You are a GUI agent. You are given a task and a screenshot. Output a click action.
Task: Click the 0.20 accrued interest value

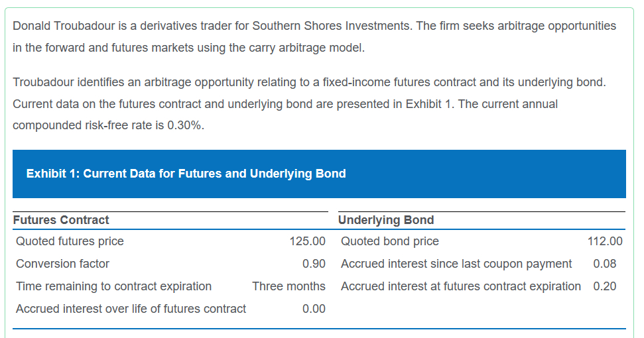[x=604, y=286]
